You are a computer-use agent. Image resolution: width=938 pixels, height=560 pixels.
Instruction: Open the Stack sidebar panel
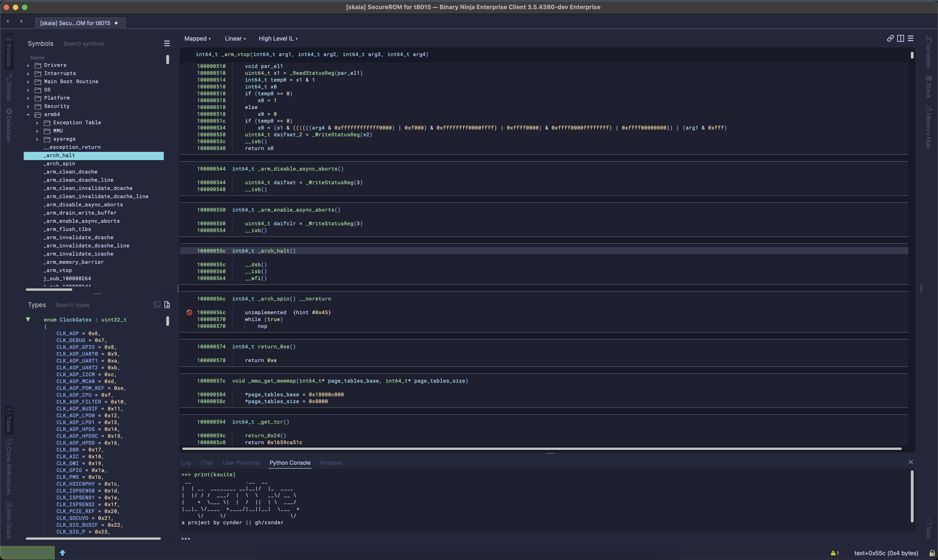tap(929, 87)
